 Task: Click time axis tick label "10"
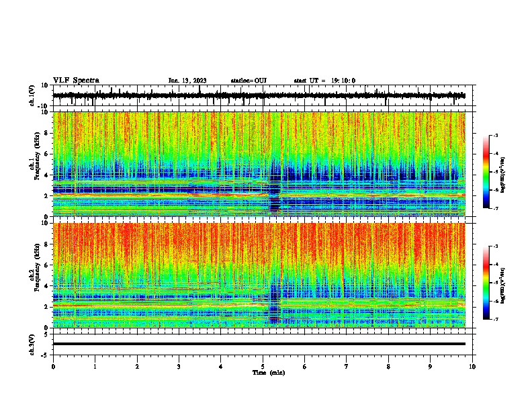click(472, 367)
